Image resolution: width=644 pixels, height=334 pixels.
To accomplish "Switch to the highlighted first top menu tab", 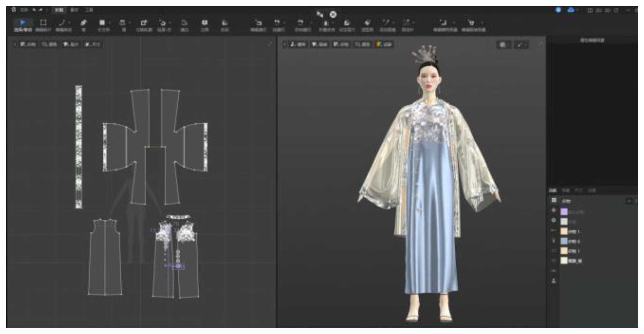I will pos(59,10).
